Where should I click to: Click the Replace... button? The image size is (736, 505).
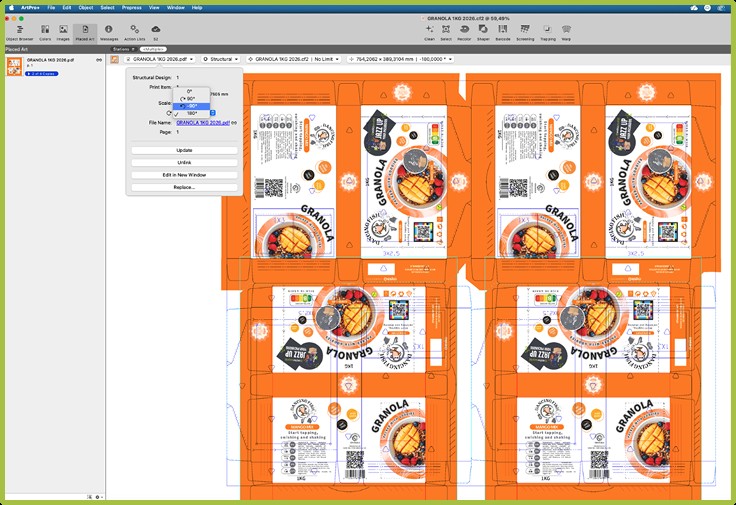(184, 187)
